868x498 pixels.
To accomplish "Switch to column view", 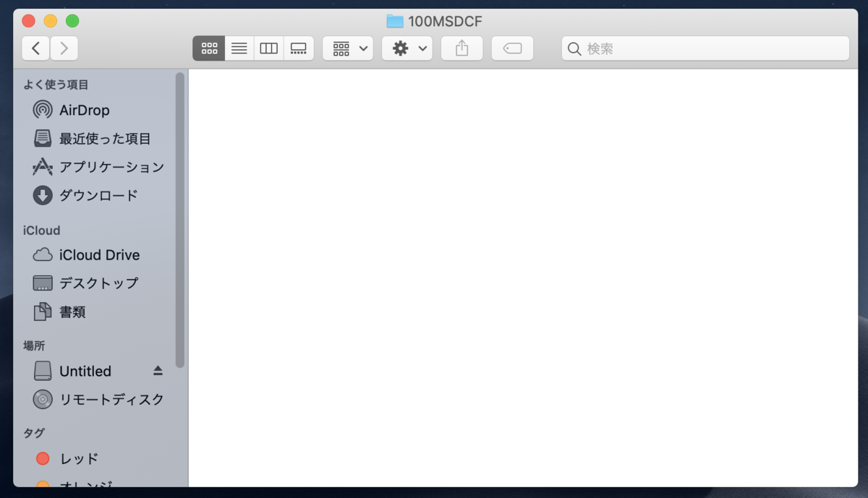I will 269,48.
